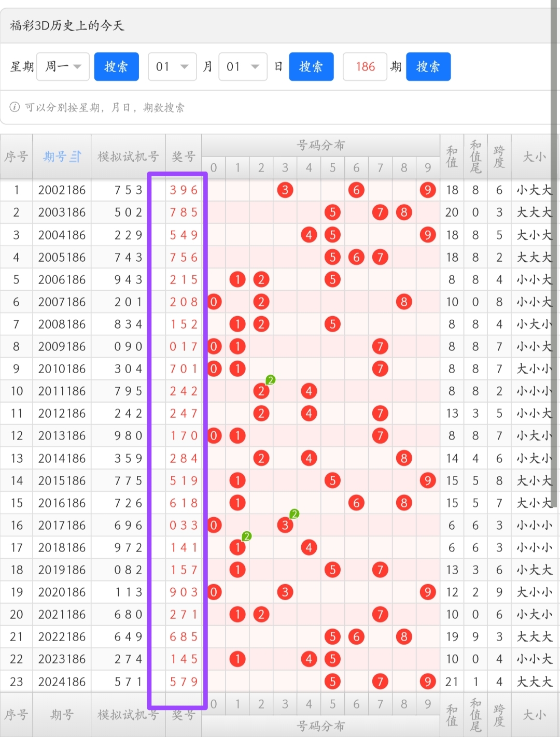Screen dimensions: 560x737
Task: Click the top 大小 column header
Action: 535,157
